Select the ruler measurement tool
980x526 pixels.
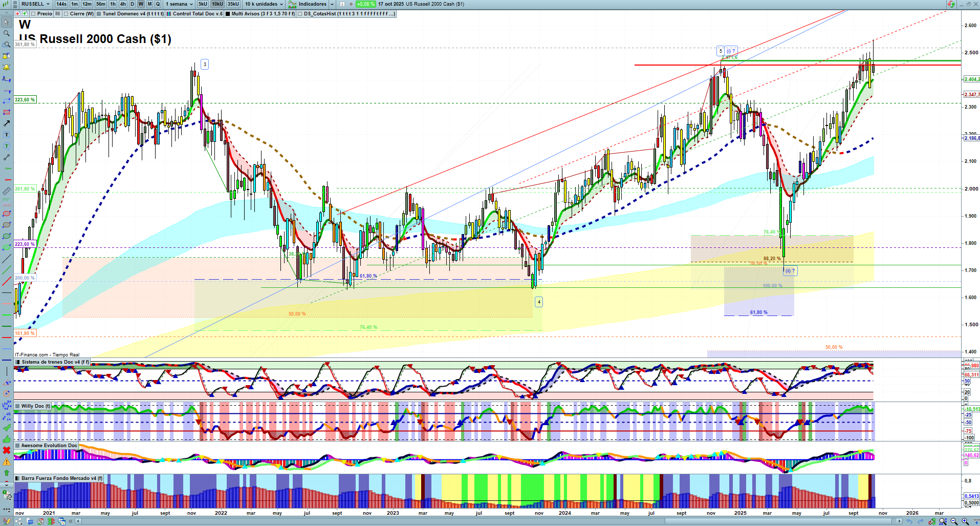[x=7, y=191]
